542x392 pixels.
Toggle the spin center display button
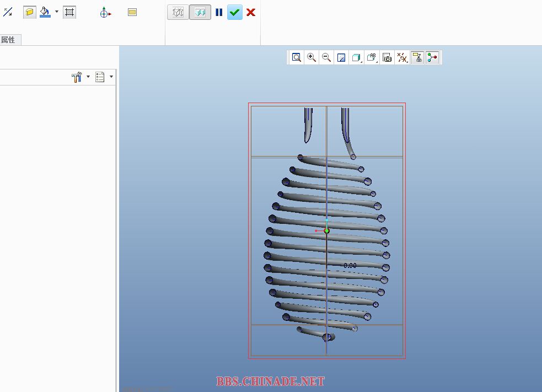coord(432,57)
